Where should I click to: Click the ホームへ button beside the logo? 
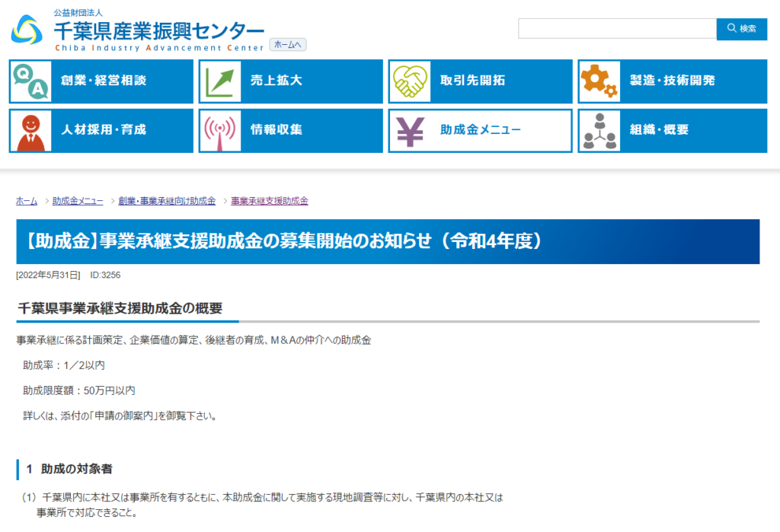[288, 45]
